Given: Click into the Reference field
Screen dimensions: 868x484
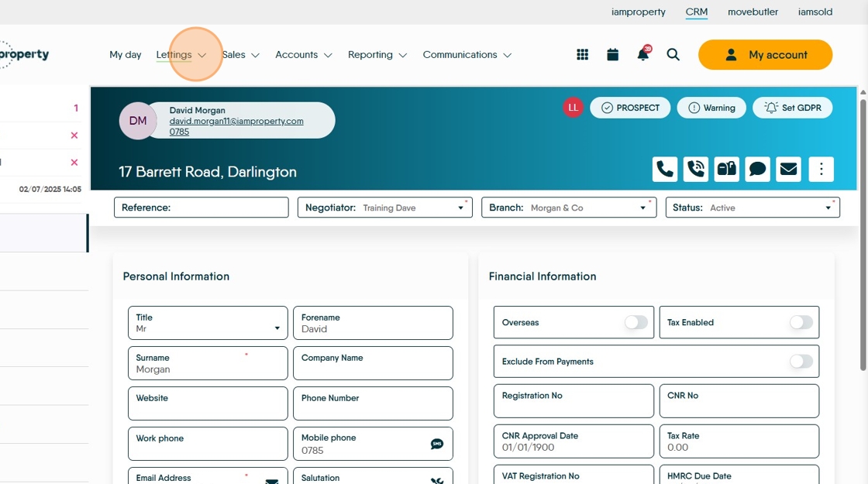Looking at the screenshot, I should [x=201, y=208].
